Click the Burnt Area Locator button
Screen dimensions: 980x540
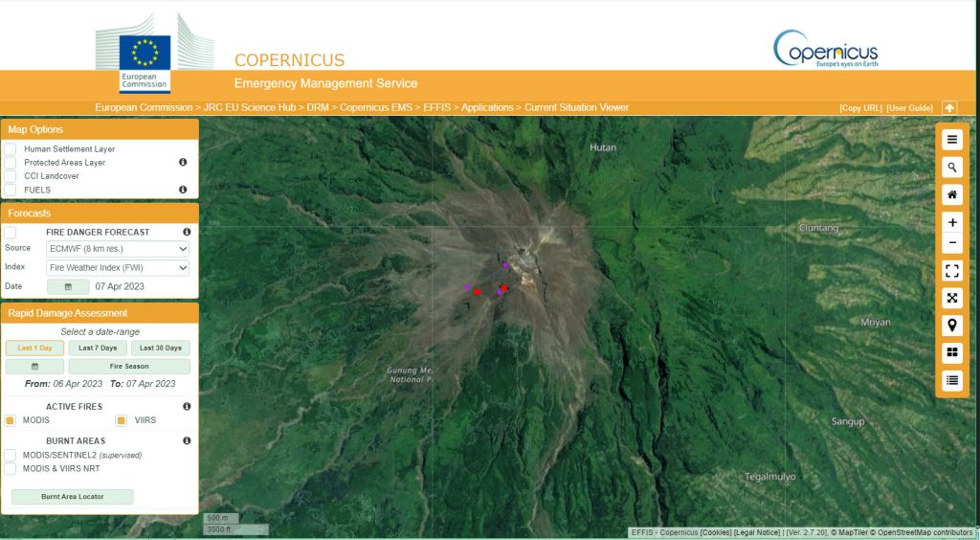click(x=73, y=497)
